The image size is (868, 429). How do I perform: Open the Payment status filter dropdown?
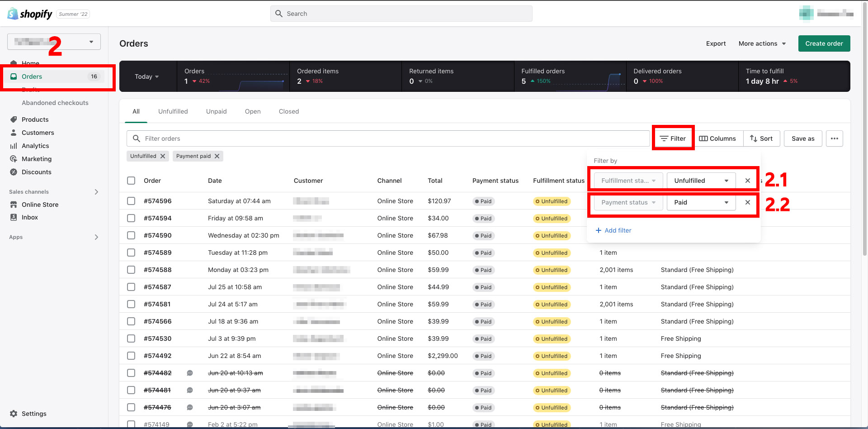point(627,202)
